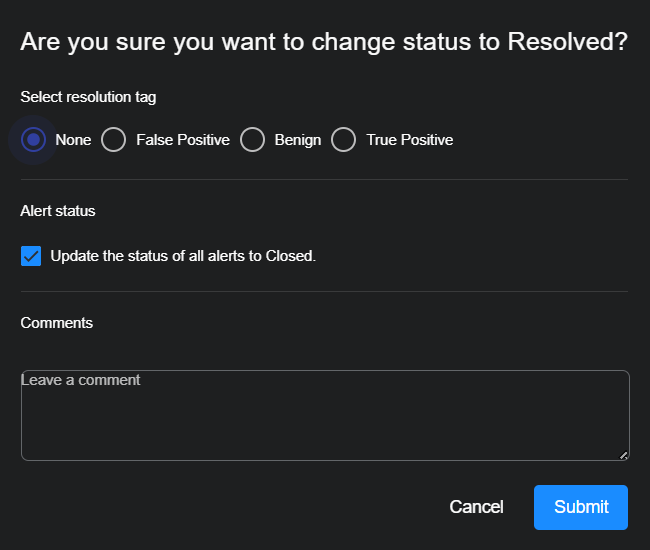Image resolution: width=650 pixels, height=550 pixels.
Task: Select the True Positive radio circle
Action: click(x=344, y=140)
